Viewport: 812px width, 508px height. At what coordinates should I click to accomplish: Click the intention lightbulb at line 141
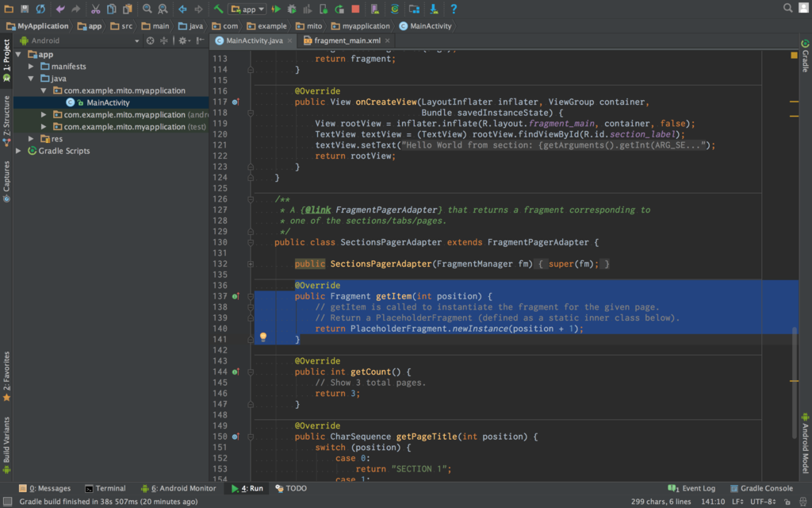(x=263, y=337)
